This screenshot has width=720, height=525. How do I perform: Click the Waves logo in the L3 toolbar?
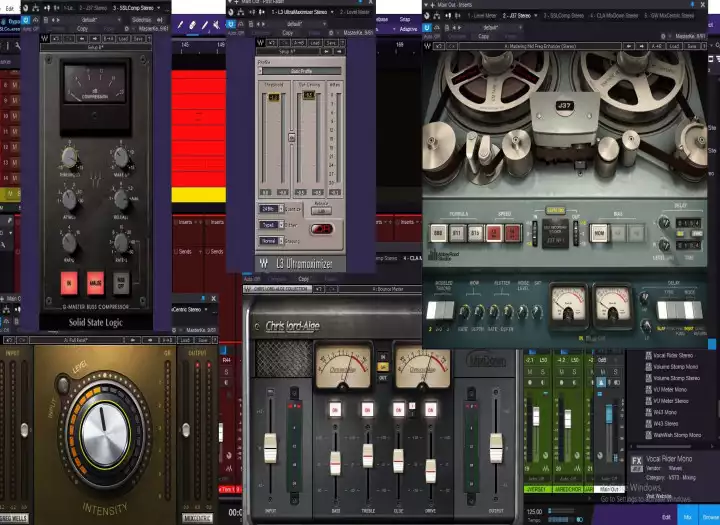pyautogui.click(x=260, y=43)
